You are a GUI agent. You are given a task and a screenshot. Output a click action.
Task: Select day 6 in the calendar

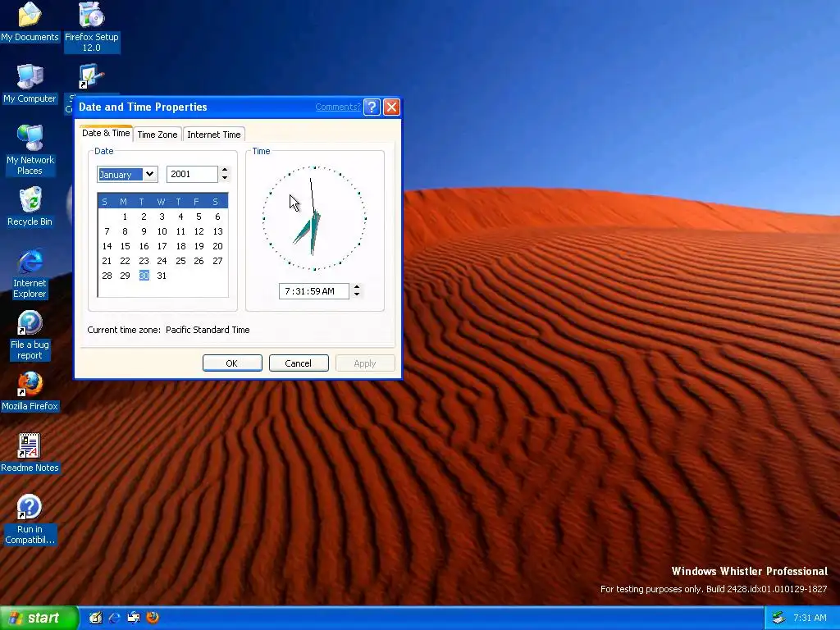point(217,217)
